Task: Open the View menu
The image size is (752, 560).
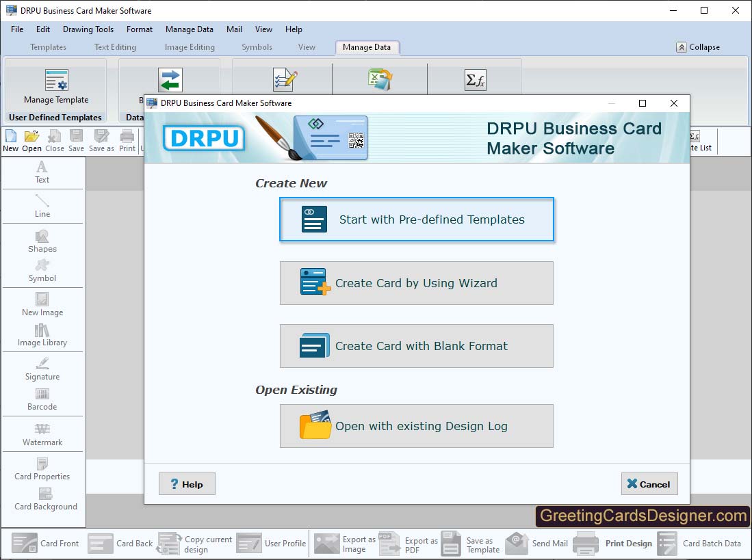Action: pyautogui.click(x=263, y=29)
